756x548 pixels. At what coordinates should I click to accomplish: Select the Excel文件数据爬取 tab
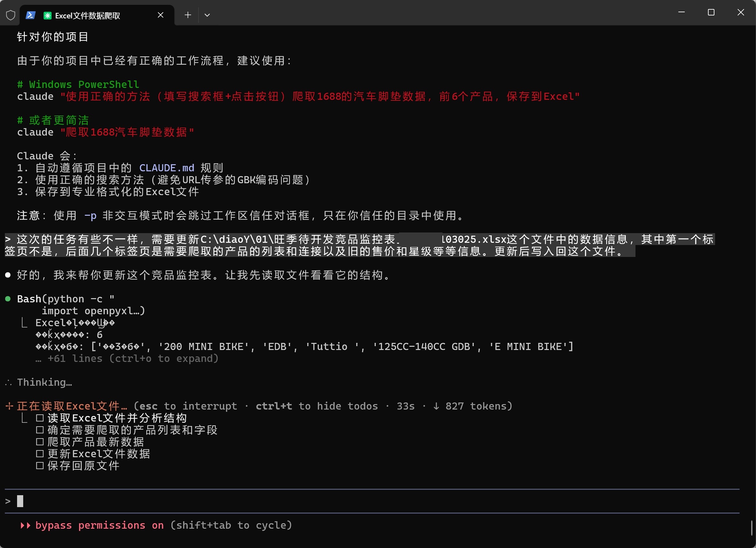97,15
